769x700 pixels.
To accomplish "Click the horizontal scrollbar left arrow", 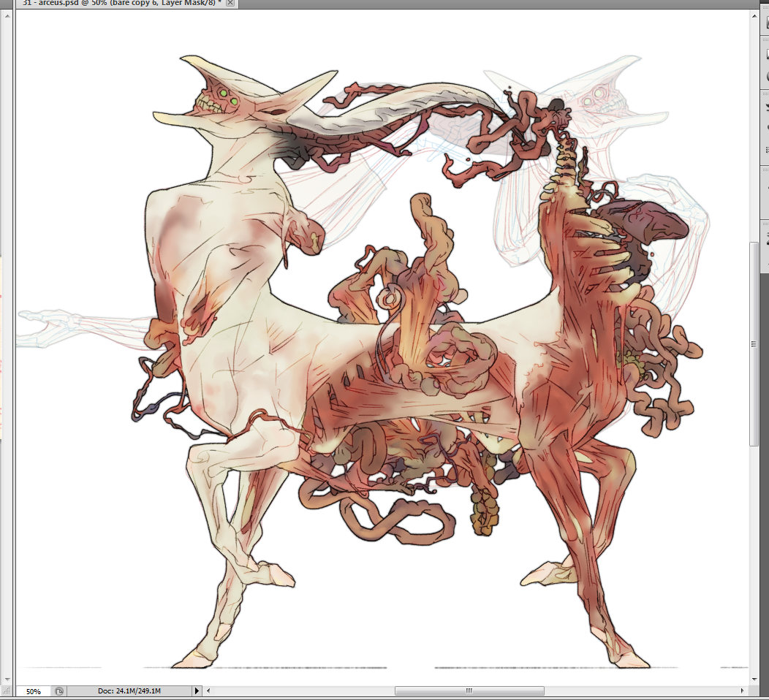I will (208, 691).
